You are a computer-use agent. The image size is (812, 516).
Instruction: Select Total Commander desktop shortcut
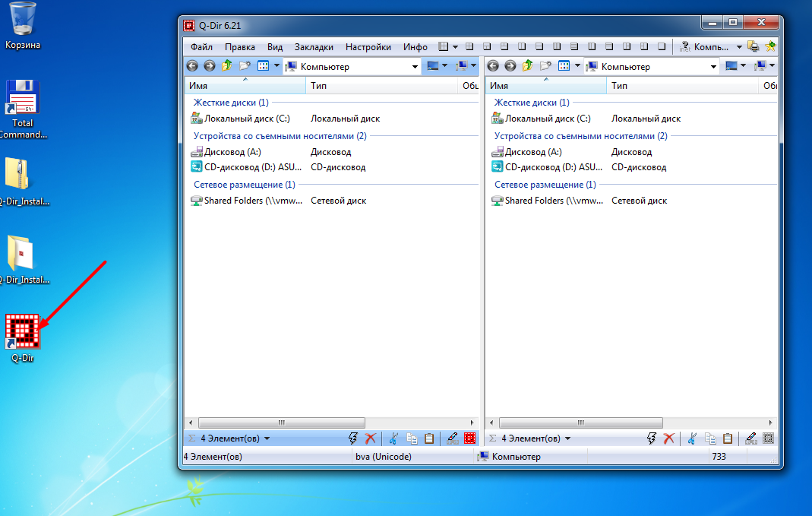click(22, 109)
